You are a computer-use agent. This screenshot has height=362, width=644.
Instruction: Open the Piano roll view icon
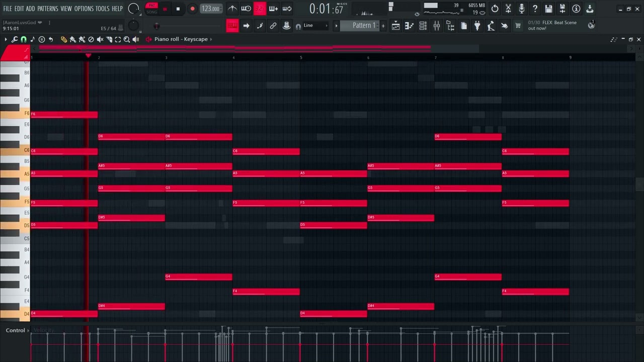tap(410, 26)
